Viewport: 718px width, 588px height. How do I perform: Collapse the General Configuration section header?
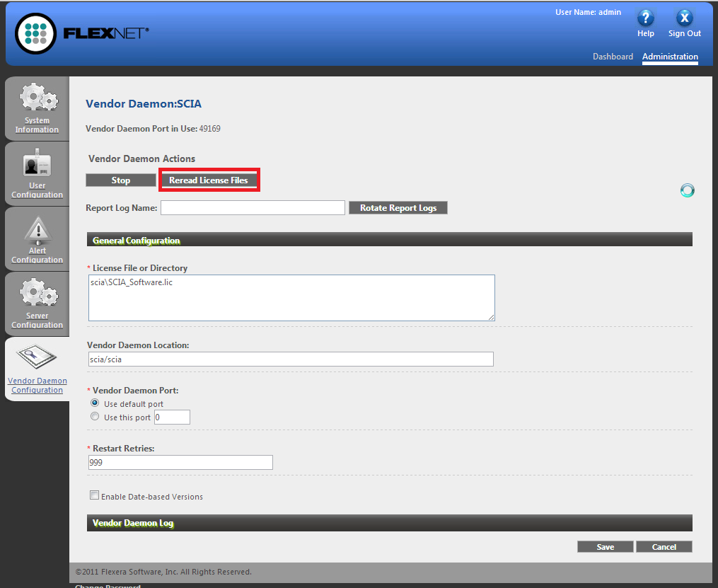388,240
